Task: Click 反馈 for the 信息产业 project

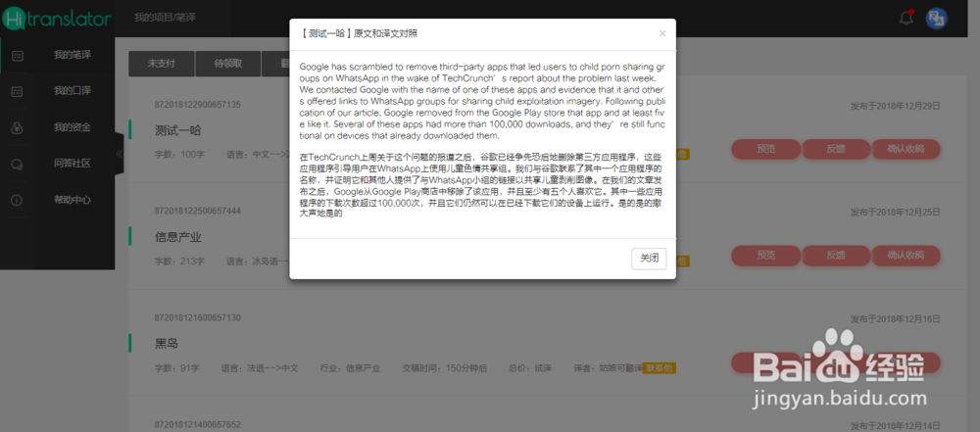Action: (x=836, y=255)
